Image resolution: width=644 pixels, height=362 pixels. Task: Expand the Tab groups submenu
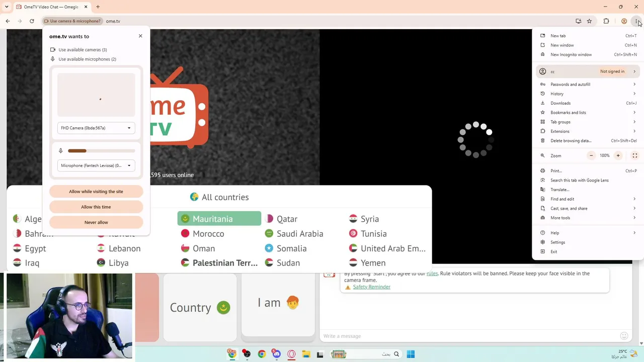point(588,122)
